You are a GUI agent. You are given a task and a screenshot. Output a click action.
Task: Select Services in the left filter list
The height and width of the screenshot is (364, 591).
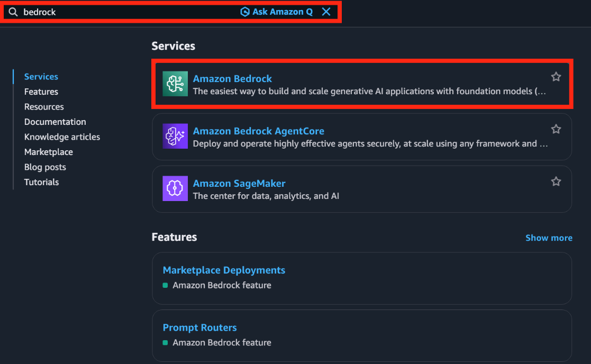pos(41,77)
